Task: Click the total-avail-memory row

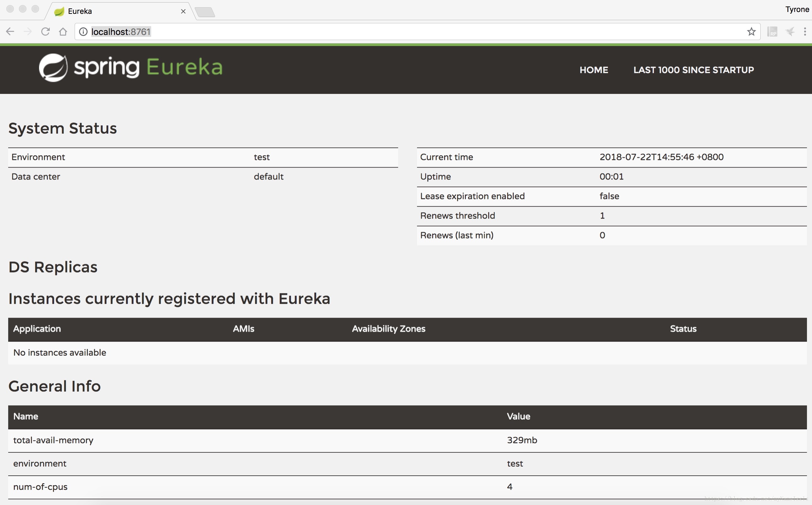Action: click(x=54, y=440)
